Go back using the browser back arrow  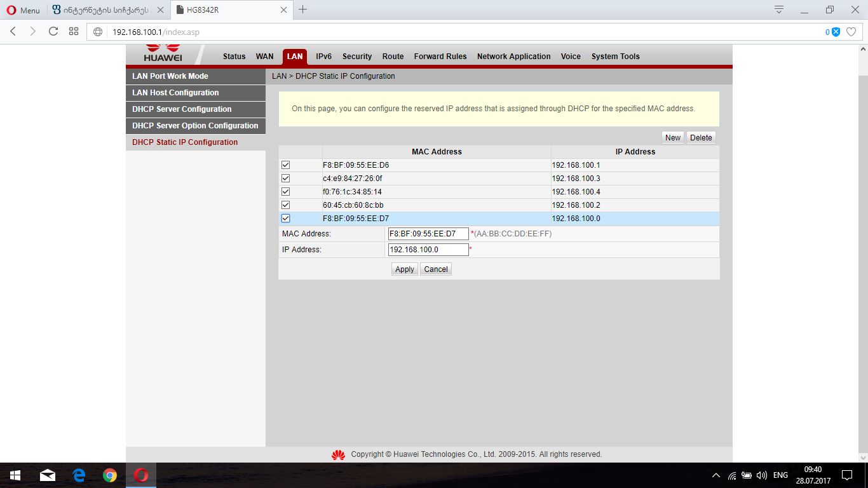click(x=13, y=32)
